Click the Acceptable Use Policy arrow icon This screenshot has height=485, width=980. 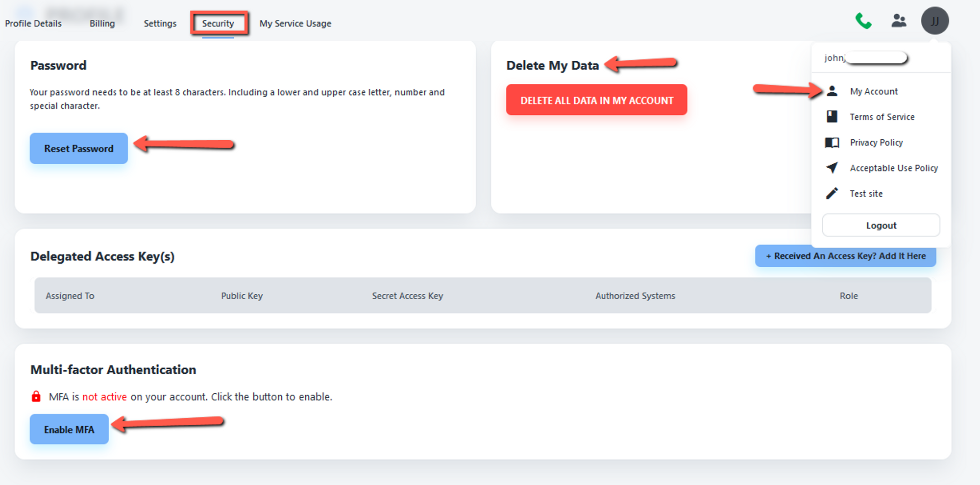pos(832,168)
